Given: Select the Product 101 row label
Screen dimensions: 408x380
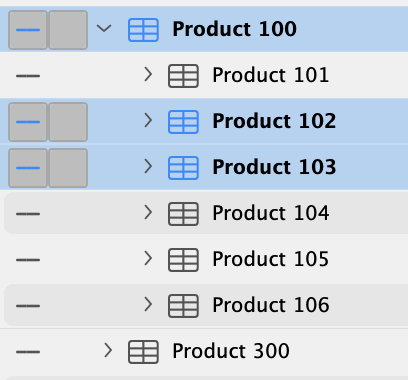Looking at the screenshot, I should [271, 75].
